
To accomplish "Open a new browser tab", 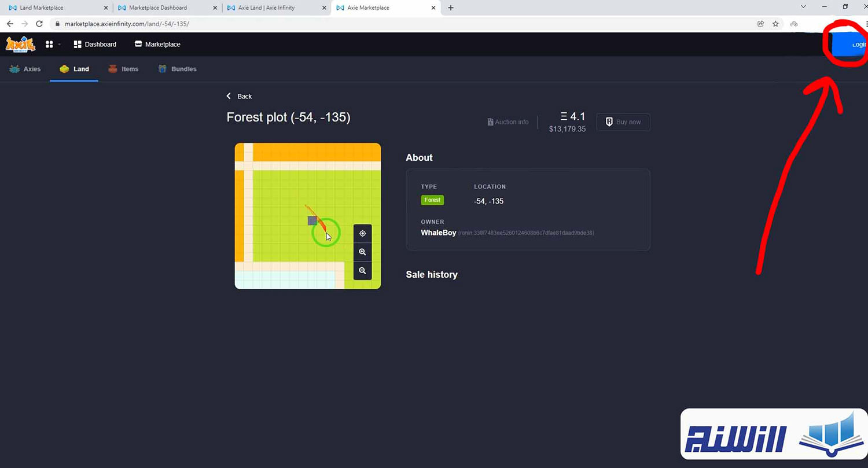I will [x=451, y=8].
